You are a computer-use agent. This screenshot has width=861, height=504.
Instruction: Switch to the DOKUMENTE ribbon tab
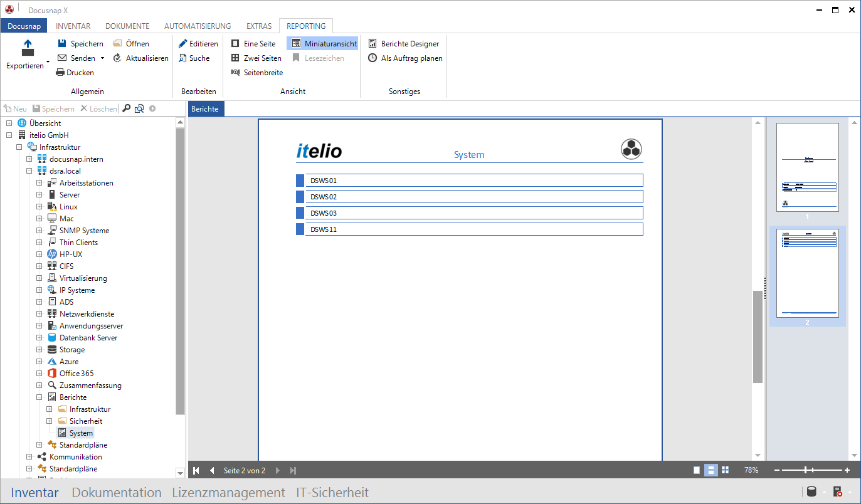tap(127, 26)
